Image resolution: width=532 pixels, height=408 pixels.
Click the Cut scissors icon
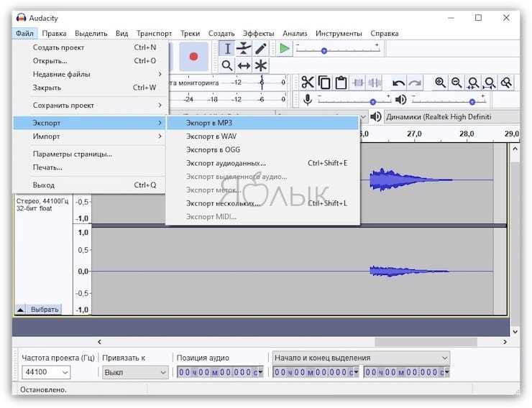tap(308, 83)
